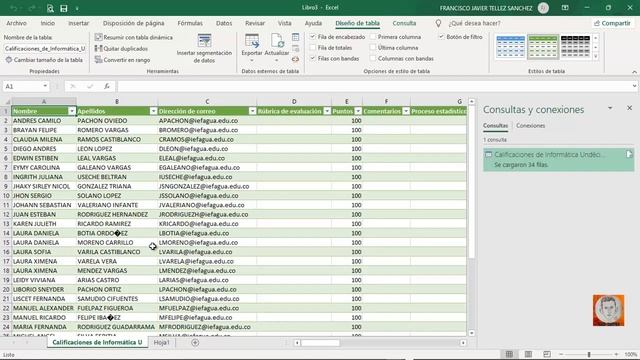Select the Consultas tab in side pane

pos(496,126)
